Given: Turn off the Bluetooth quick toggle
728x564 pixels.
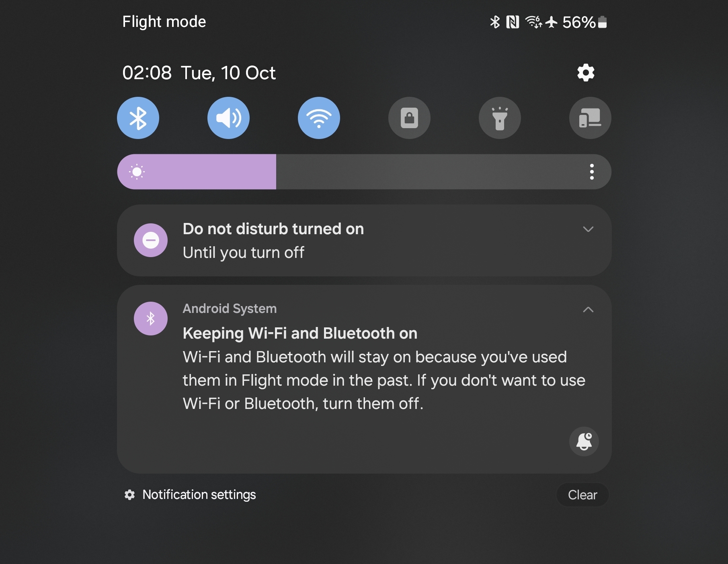Looking at the screenshot, I should (138, 118).
